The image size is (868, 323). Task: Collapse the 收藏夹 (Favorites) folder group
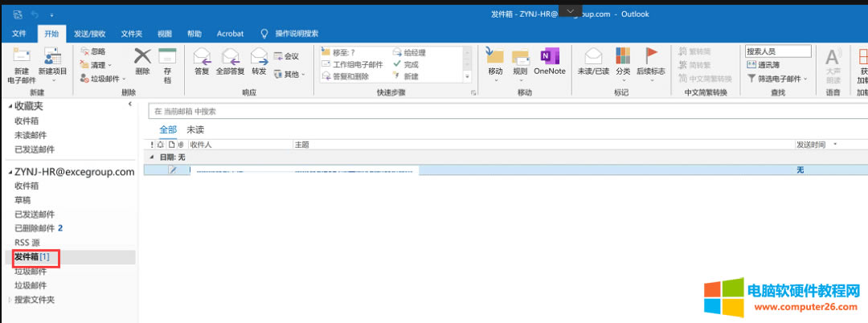[9, 105]
